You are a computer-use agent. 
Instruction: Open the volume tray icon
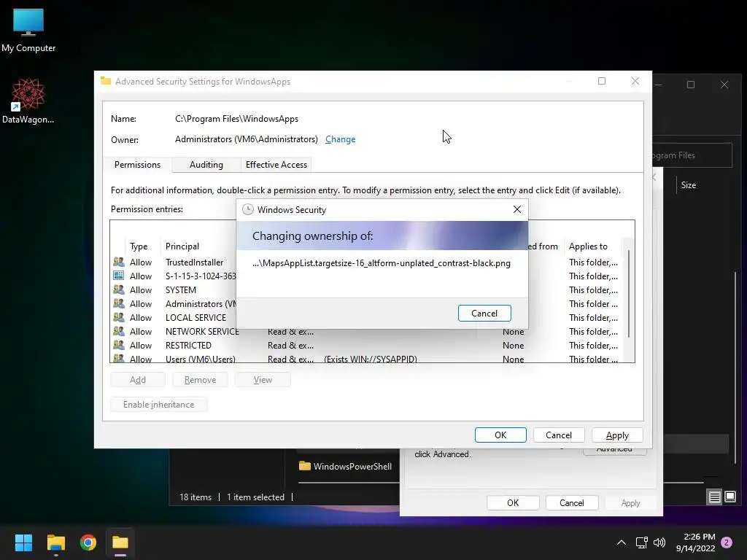(x=659, y=542)
